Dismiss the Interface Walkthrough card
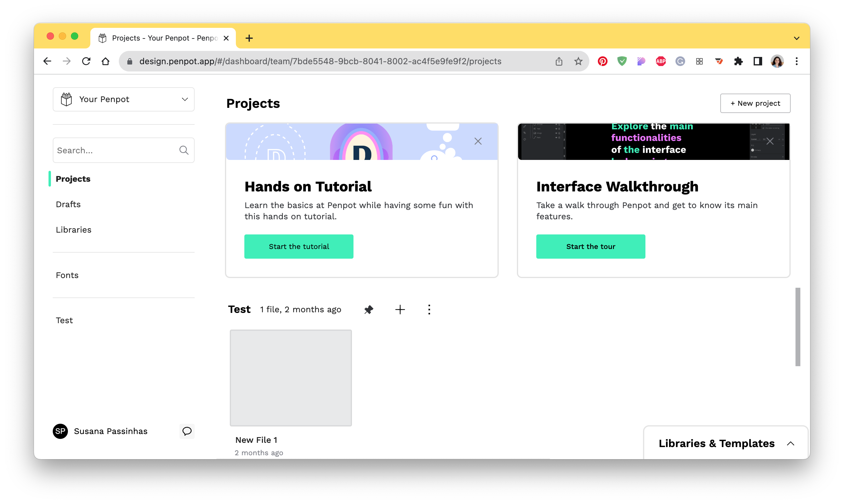This screenshot has width=844, height=504. (770, 141)
